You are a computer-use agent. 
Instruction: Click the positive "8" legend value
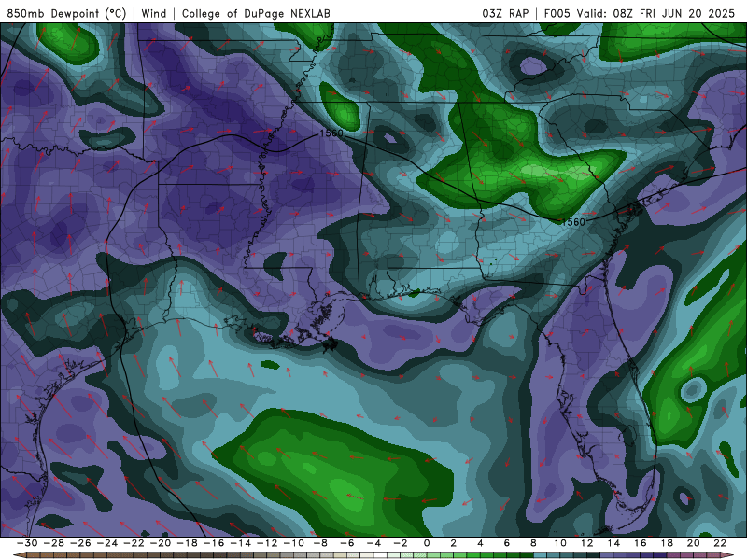pos(533,543)
